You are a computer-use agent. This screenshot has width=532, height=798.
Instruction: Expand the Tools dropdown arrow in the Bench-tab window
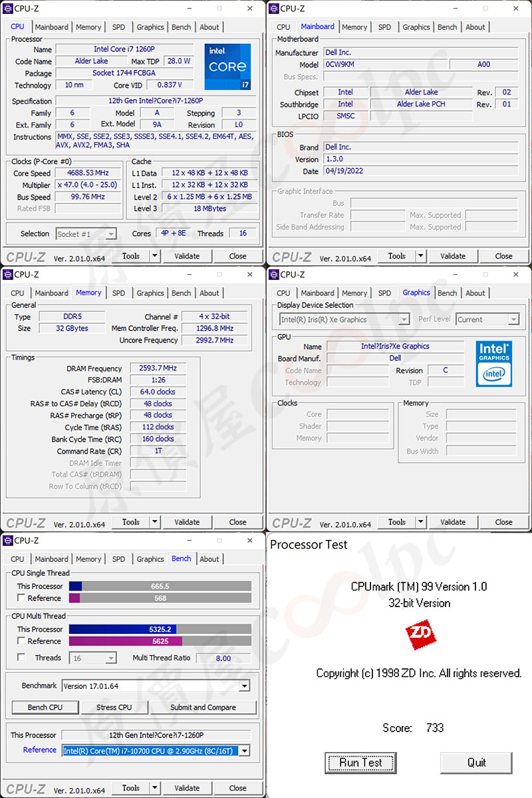pyautogui.click(x=155, y=788)
